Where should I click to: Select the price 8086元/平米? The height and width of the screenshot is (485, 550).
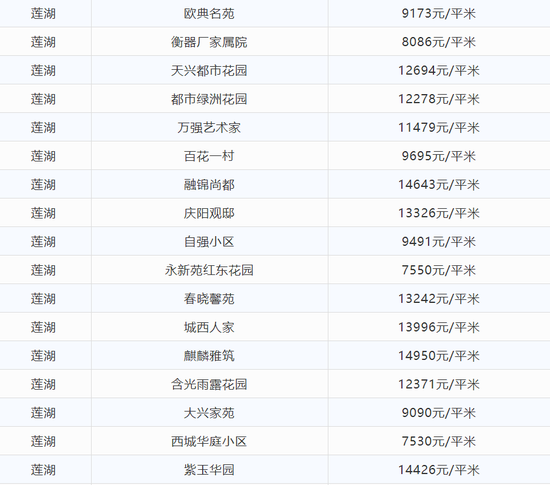click(x=439, y=42)
